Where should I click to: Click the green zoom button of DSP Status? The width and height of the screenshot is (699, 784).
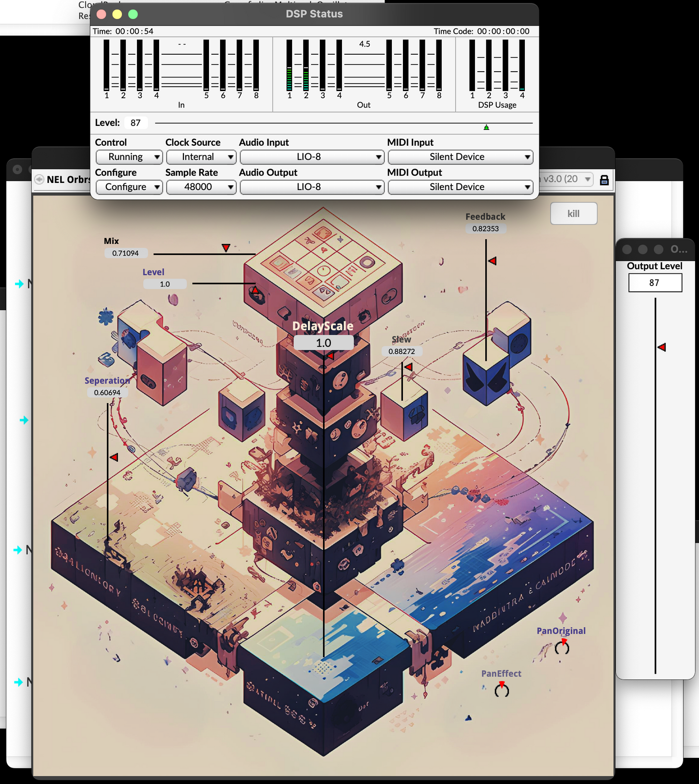(133, 14)
